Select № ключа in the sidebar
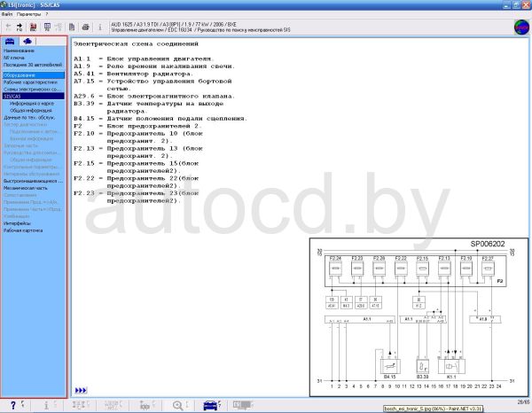This screenshot has width=532, height=413. [14, 58]
